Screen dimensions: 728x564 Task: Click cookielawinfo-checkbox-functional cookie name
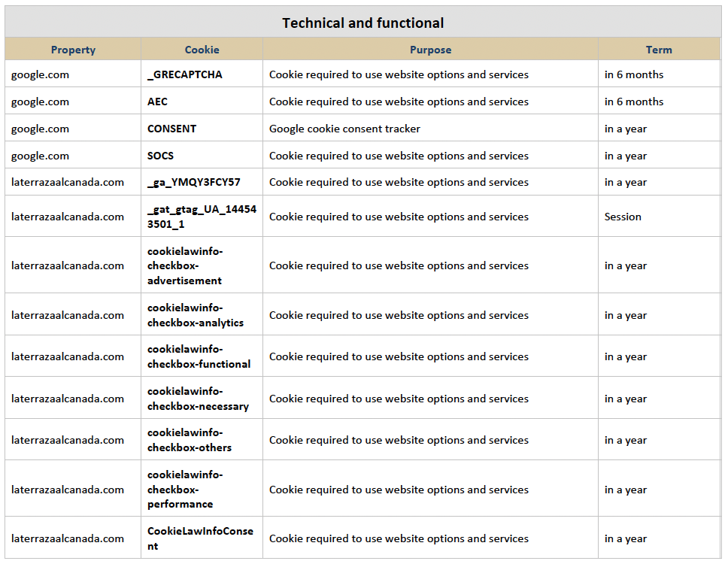point(199,356)
